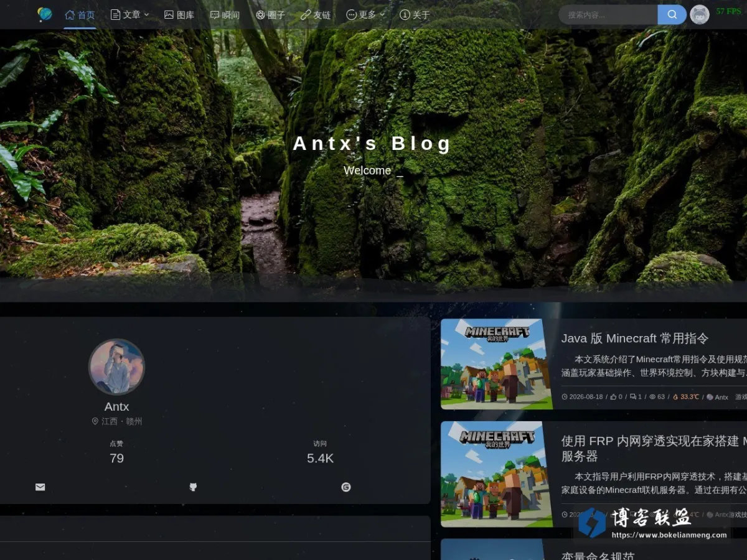Click the flame icon beside 33.3℃
Image resolution: width=747 pixels, height=560 pixels.
coord(675,397)
